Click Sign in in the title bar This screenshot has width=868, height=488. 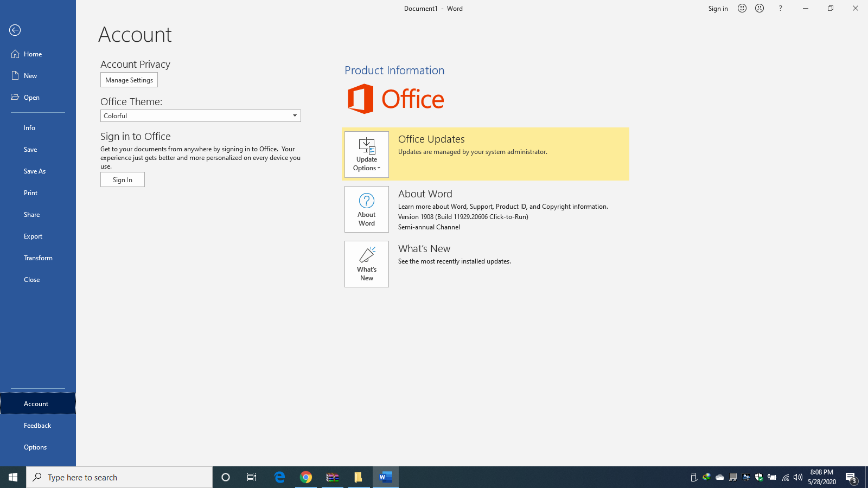[718, 9]
